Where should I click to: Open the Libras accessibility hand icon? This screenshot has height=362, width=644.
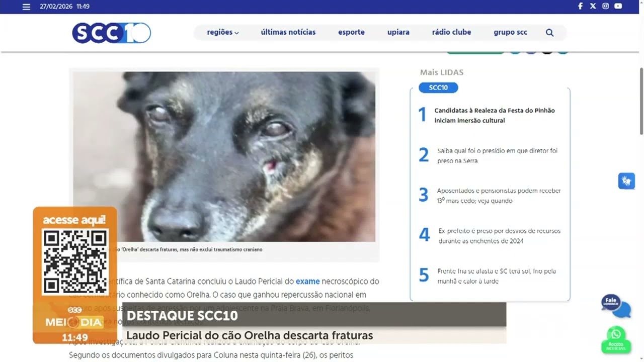point(626,181)
